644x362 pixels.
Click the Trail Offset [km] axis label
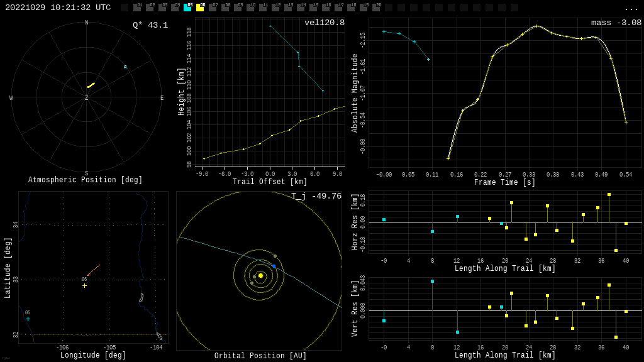coord(270,182)
